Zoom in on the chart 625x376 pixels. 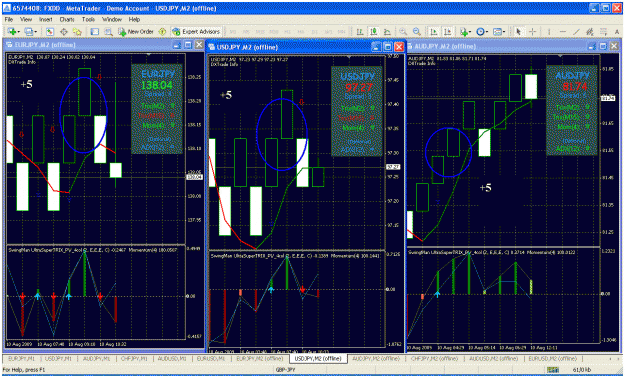[x=403, y=31]
